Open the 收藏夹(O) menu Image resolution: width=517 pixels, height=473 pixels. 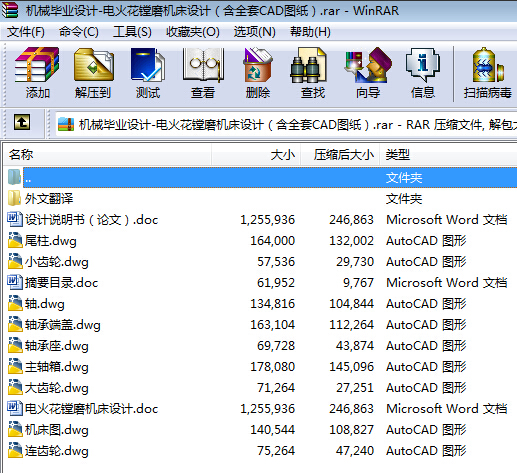tap(193, 32)
